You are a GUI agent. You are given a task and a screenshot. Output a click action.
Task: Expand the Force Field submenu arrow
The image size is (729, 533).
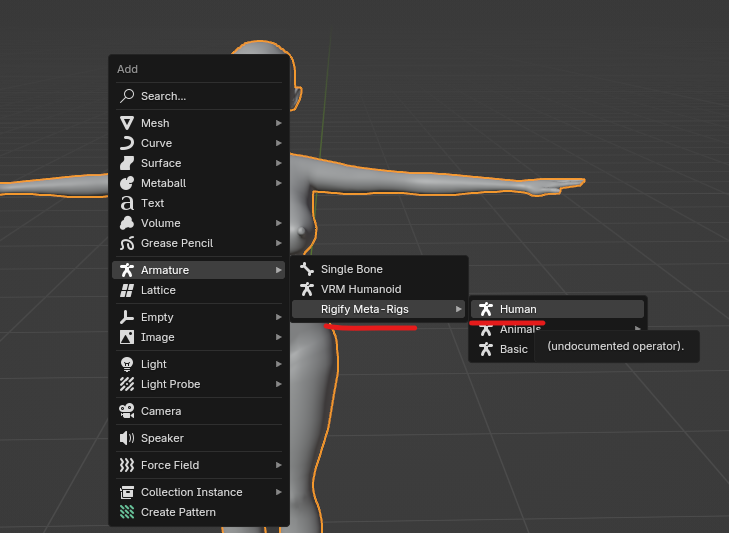pos(278,465)
